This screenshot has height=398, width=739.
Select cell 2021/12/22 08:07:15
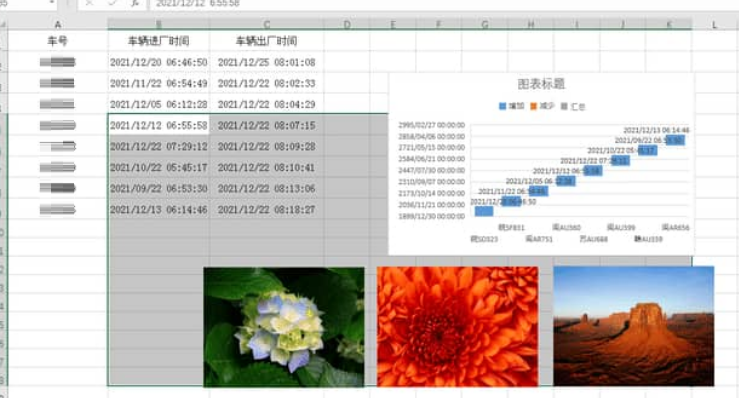point(266,125)
